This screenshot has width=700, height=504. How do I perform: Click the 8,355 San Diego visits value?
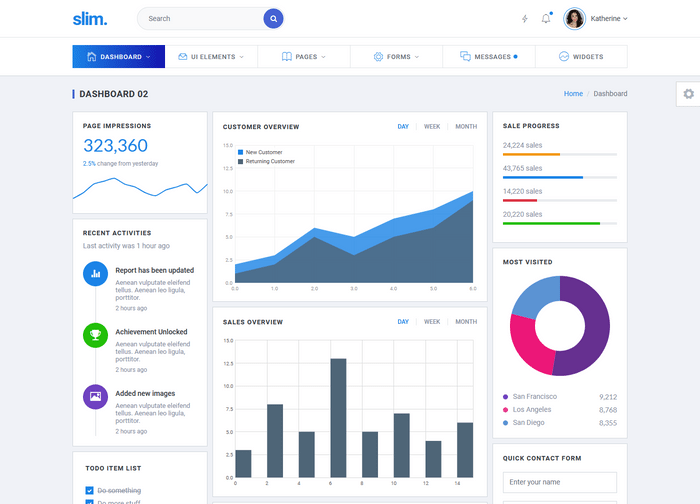608,423
